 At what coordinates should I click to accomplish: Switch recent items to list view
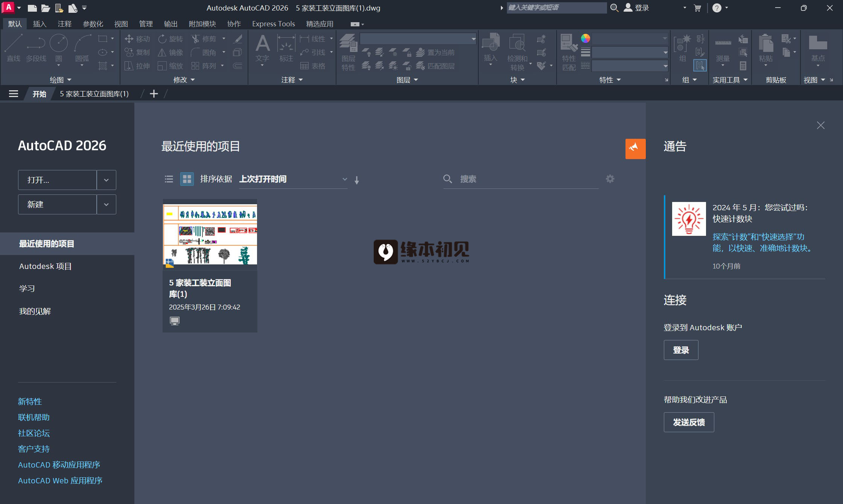point(169,179)
